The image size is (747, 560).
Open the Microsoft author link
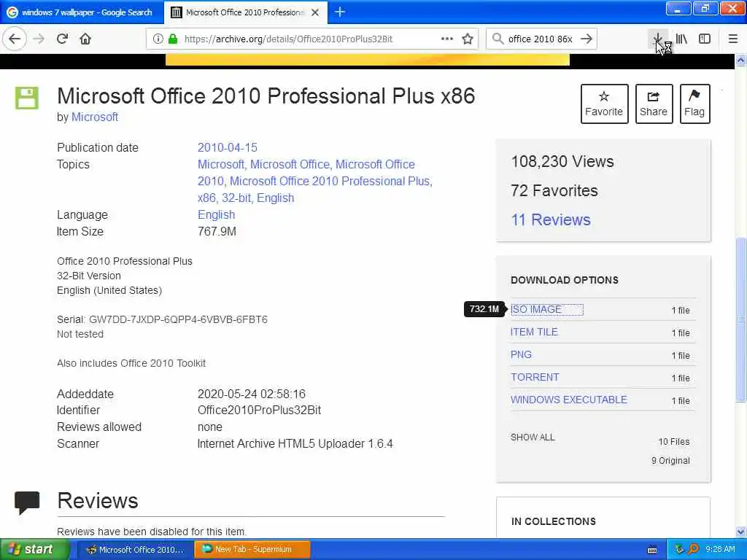point(95,117)
